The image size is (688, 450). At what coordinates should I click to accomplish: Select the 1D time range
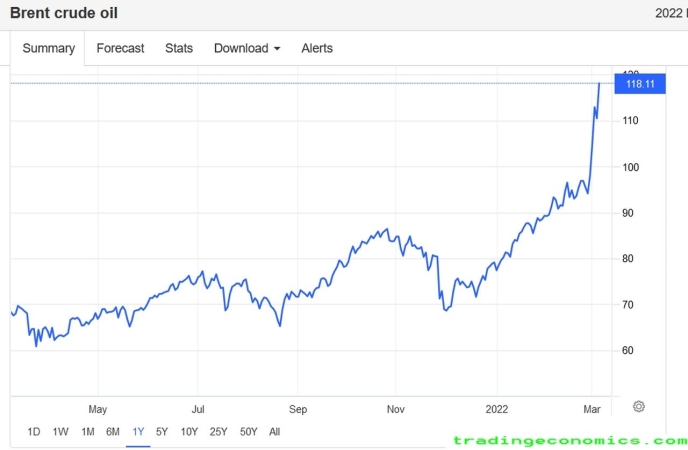(34, 432)
